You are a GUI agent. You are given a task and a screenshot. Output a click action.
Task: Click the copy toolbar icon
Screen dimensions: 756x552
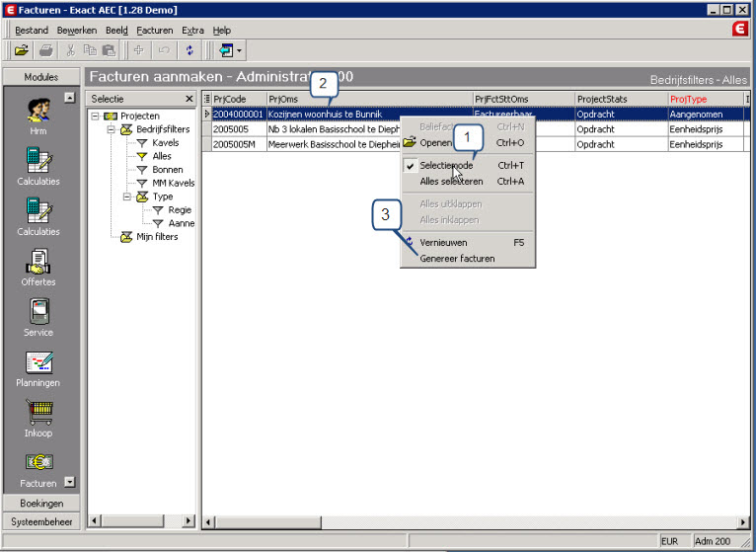coord(90,50)
